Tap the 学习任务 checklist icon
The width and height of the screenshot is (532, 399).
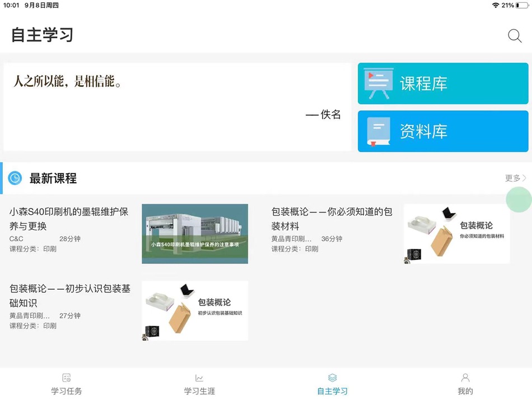click(x=67, y=378)
